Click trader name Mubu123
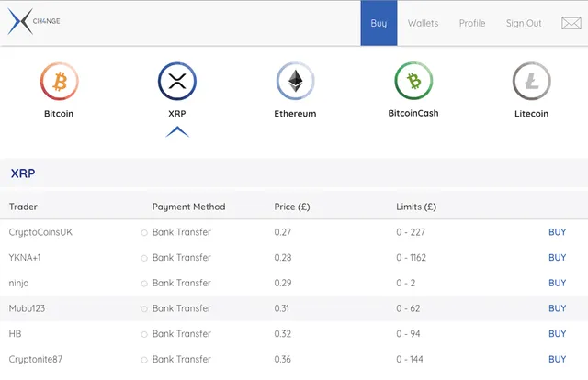 click(x=27, y=308)
